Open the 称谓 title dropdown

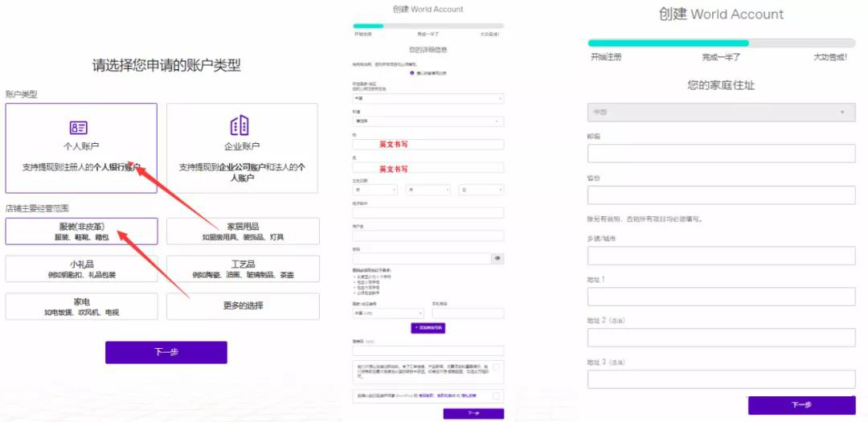click(428, 121)
